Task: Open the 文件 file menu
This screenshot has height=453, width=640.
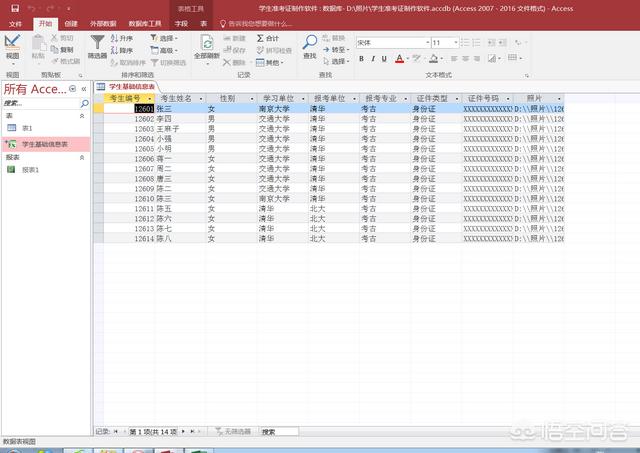Action: 15,21
